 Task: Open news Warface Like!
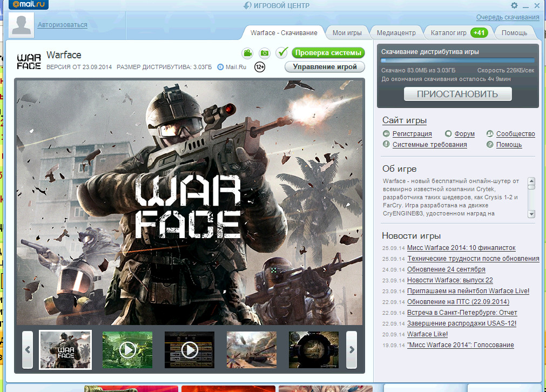[427, 334]
